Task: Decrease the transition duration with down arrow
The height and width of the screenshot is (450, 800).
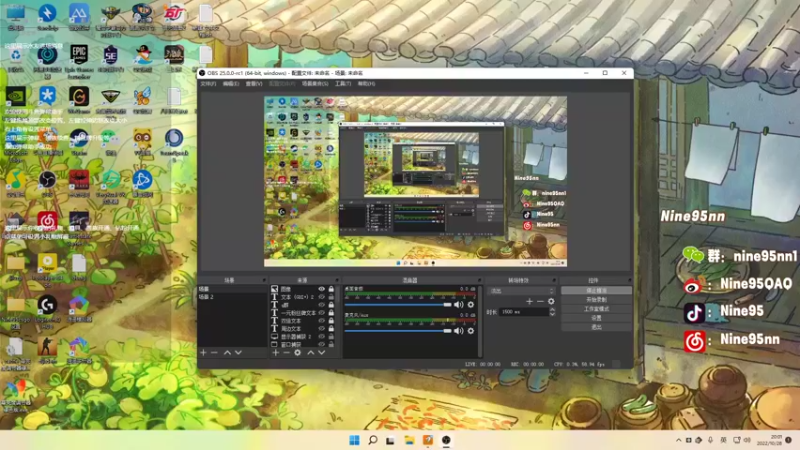Action: [552, 314]
